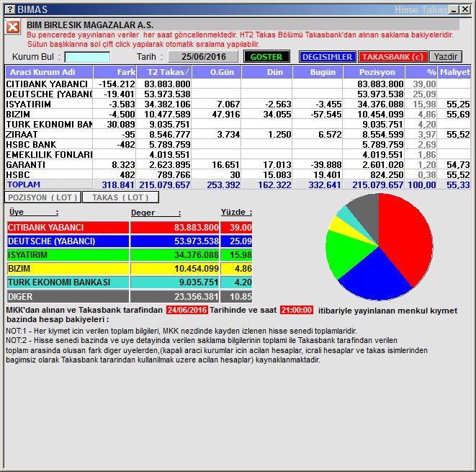
Task: Select DEUTSCHE (YABANCI row in table
Action: 238,94
